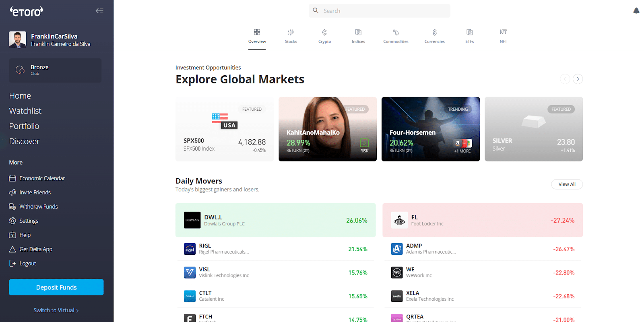Click the Dowlais logo icon
644x322 pixels.
(192, 220)
